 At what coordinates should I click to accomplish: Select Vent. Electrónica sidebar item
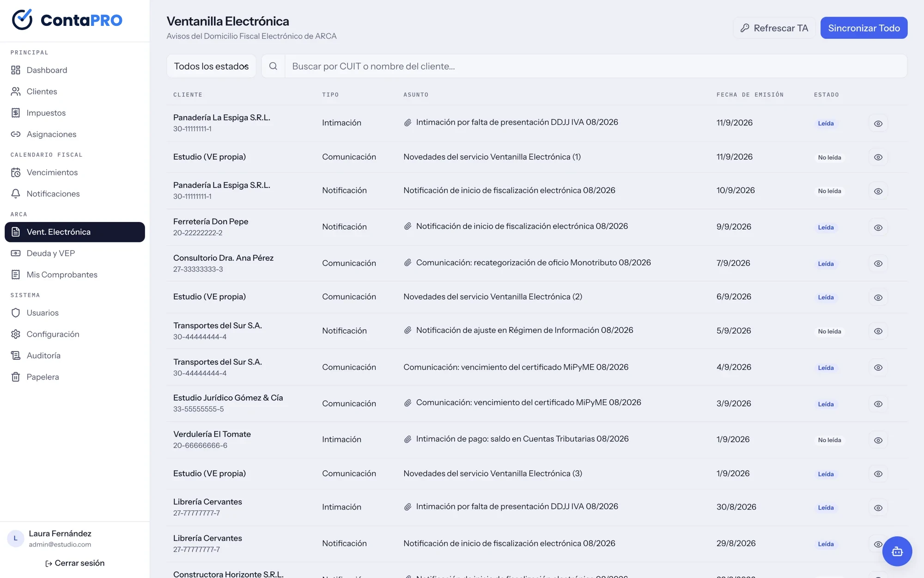pyautogui.click(x=75, y=232)
